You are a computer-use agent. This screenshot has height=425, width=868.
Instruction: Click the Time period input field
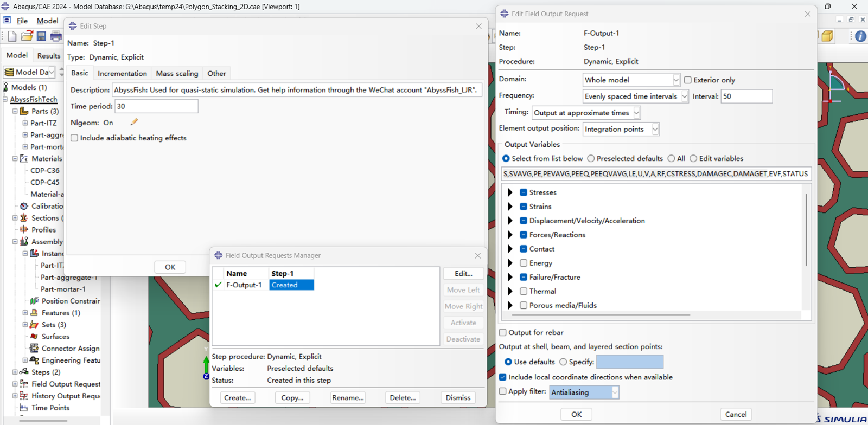tap(156, 106)
